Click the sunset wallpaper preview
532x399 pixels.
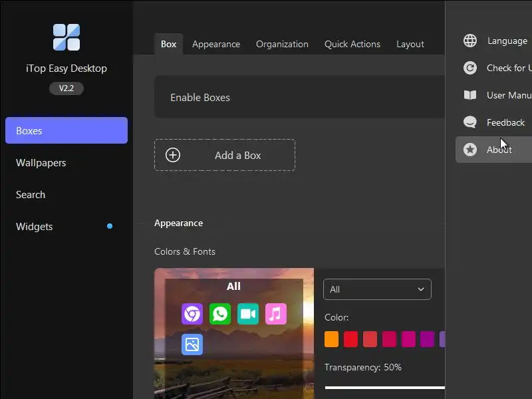tap(234, 334)
